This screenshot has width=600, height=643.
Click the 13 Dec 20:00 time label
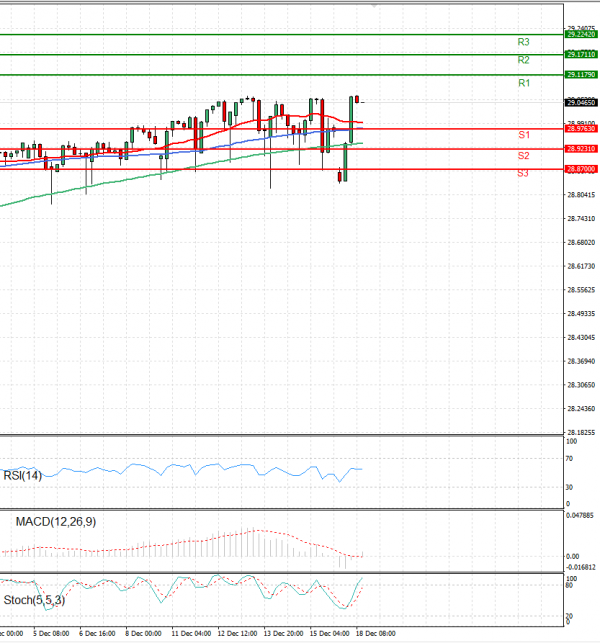tap(283, 634)
